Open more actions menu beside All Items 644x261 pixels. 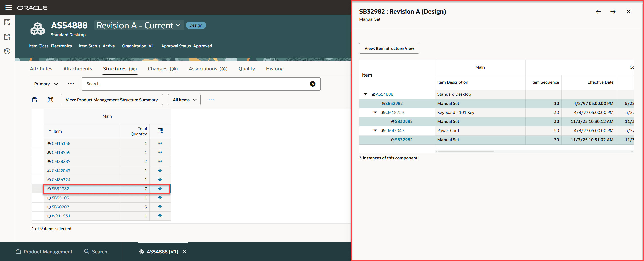click(x=211, y=100)
